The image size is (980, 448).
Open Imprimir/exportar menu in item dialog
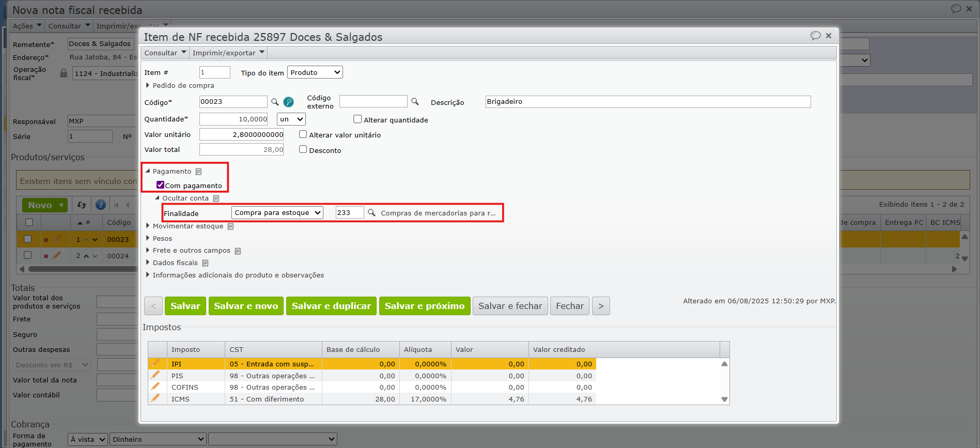(x=228, y=53)
